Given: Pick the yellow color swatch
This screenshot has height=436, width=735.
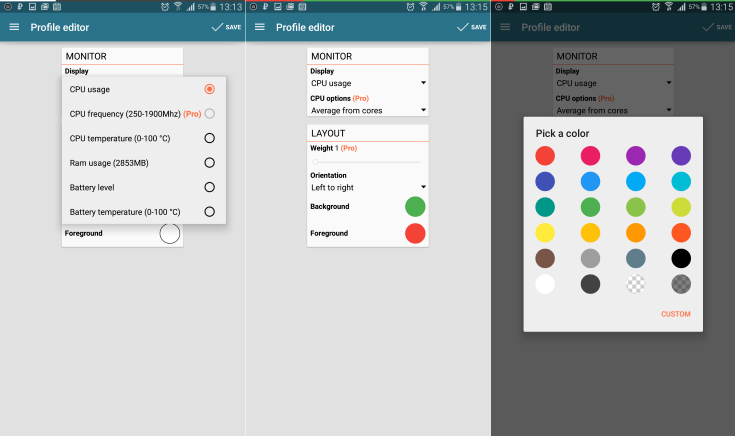Looking at the screenshot, I should click(x=545, y=233).
